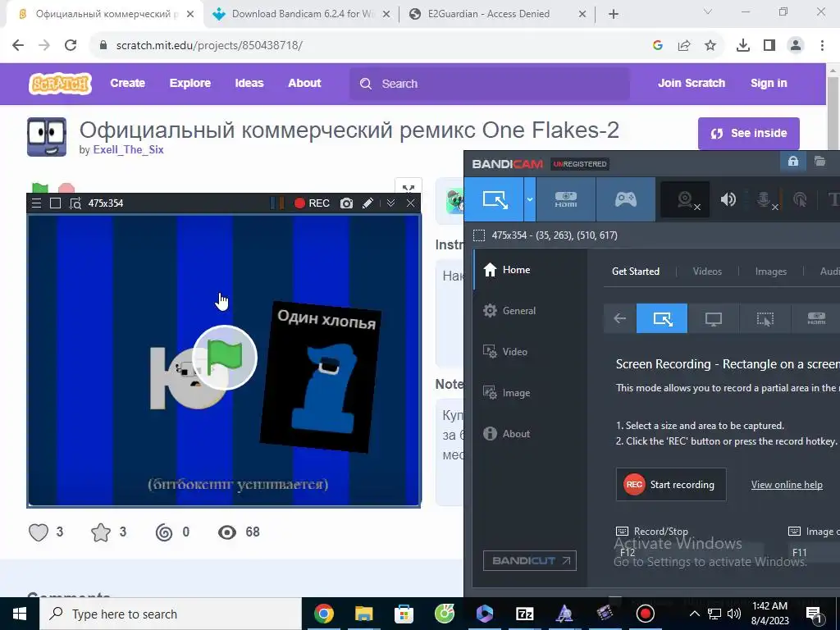The image size is (840, 630).
Task: Open About in Scratch navigation
Action: pyautogui.click(x=304, y=83)
